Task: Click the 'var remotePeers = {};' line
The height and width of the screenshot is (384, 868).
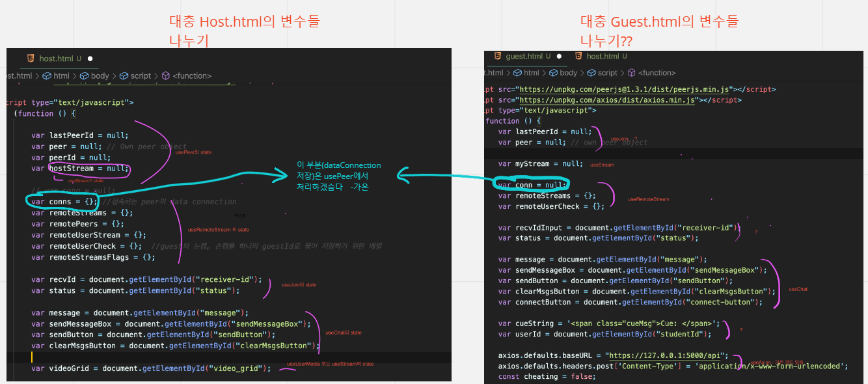Action: pos(77,224)
